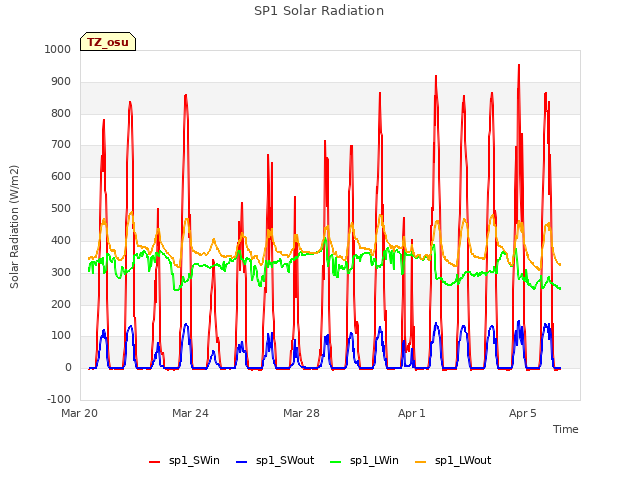Screen dimensions: 640x480
Task: Toggle the sp1_LWin legend entry
Action: click(x=364, y=461)
